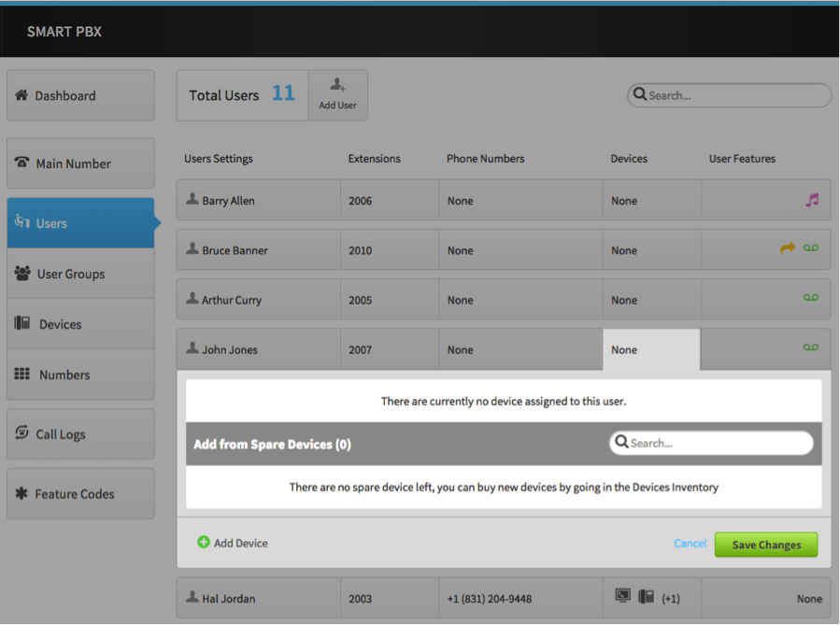Select the Users sidebar tab
The height and width of the screenshot is (625, 840).
pos(80,222)
